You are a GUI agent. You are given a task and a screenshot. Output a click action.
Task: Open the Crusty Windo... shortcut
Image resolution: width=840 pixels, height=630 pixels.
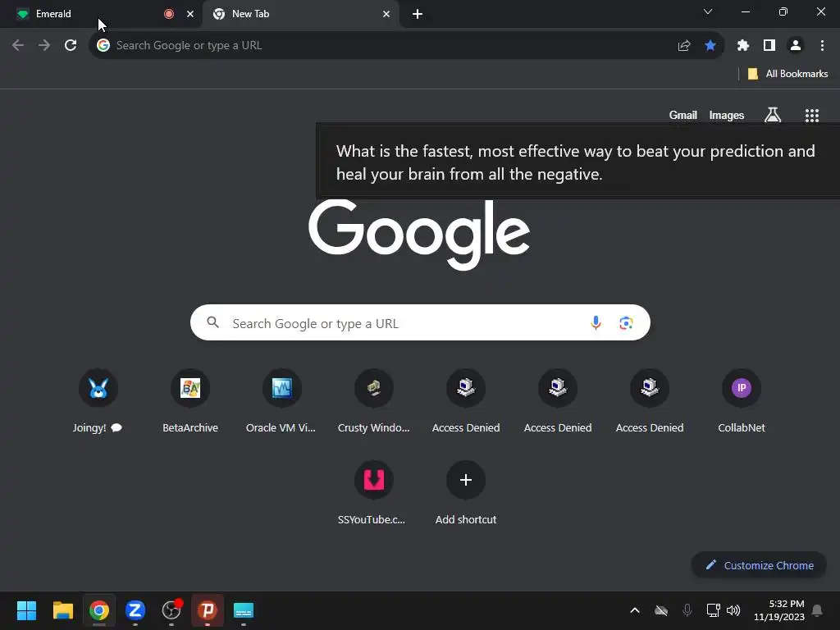click(374, 402)
